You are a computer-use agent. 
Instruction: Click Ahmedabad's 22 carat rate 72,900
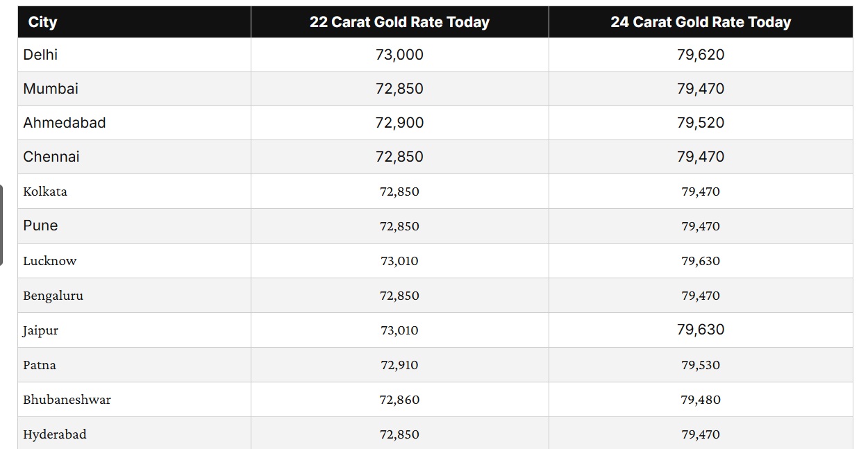tap(399, 123)
